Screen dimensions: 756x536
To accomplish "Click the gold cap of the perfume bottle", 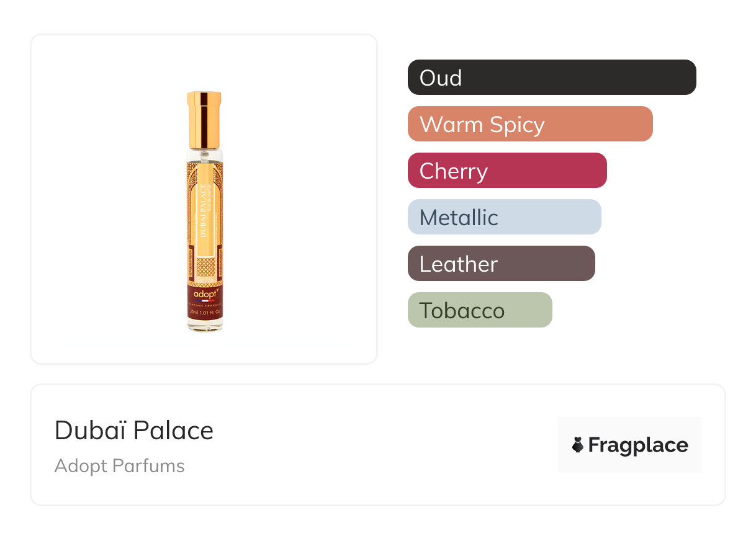I will 204,119.
